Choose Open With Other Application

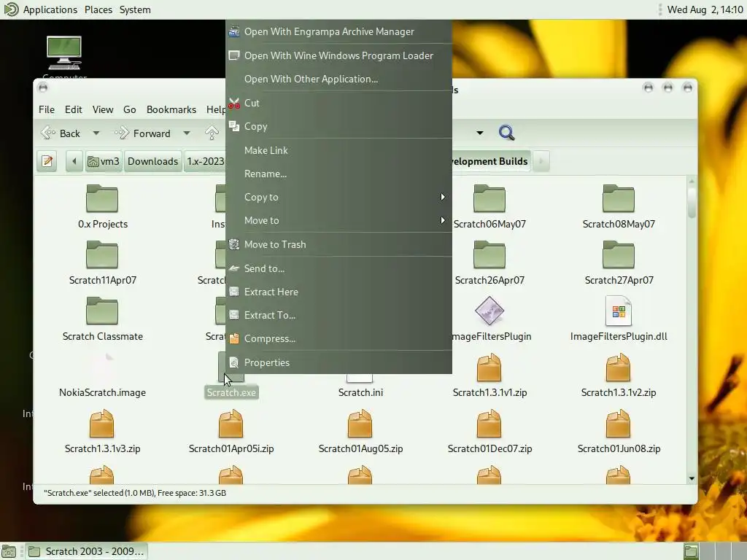click(338, 79)
